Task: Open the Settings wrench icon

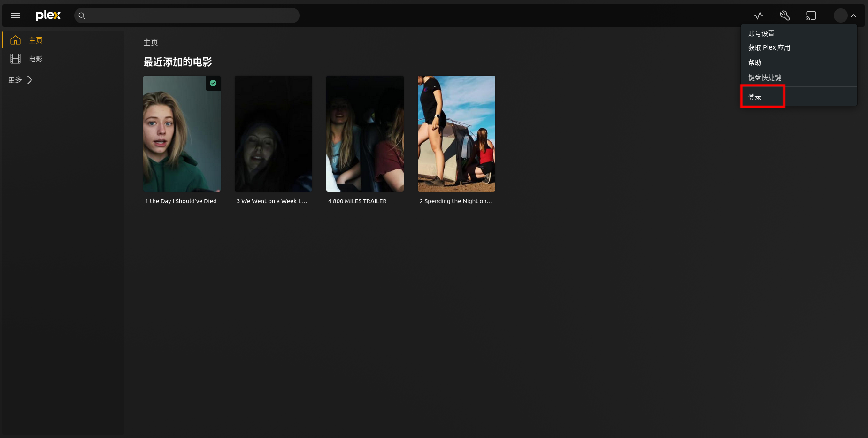Action: tap(785, 15)
